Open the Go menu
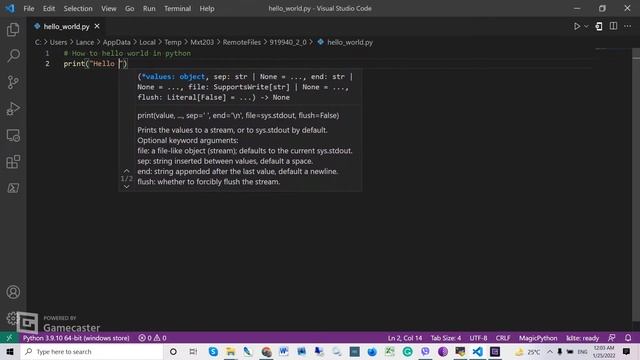This screenshot has width=640, height=360. 129,8
